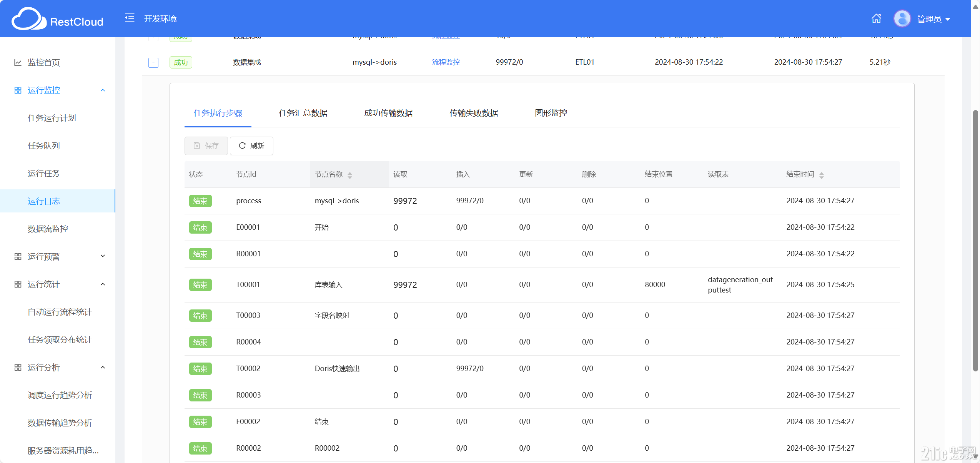
Task: Switch to 任务执行步骤 tab
Action: [218, 113]
